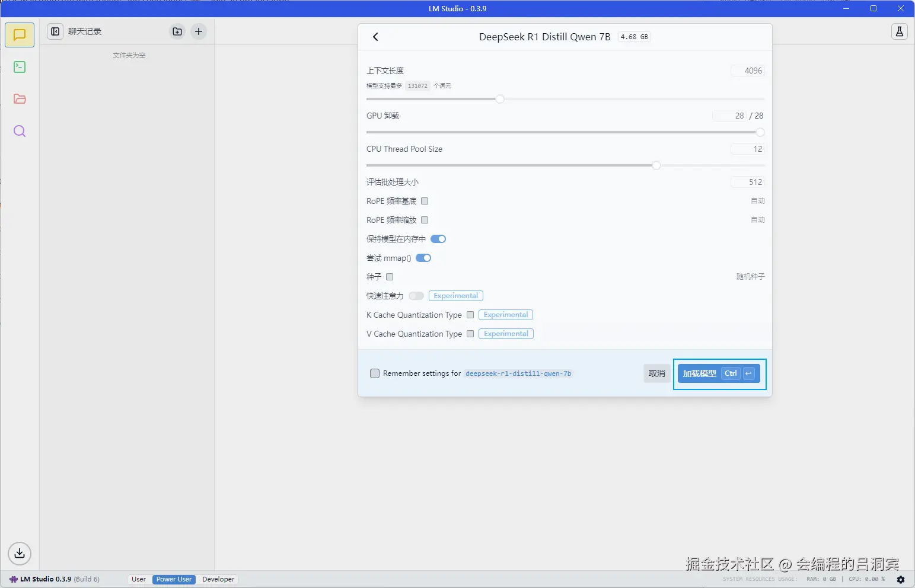Enable K Cache Quantization Type
915x588 pixels.
[x=470, y=315]
